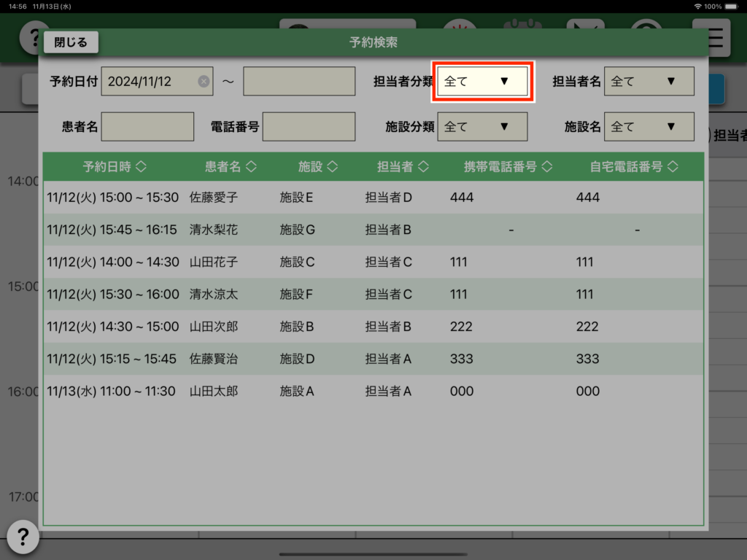Sort by 自宅電話番号 column sort icon
The width and height of the screenshot is (747, 560).
(673, 167)
